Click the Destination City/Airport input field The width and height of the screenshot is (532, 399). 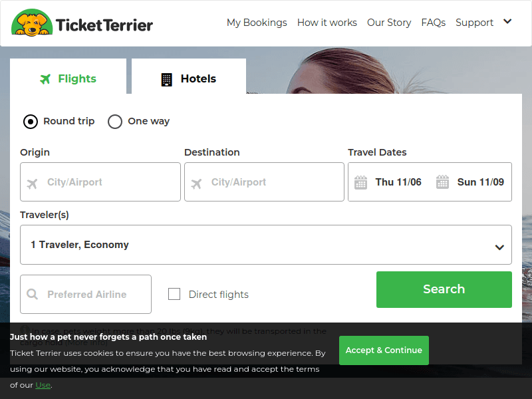click(x=264, y=182)
